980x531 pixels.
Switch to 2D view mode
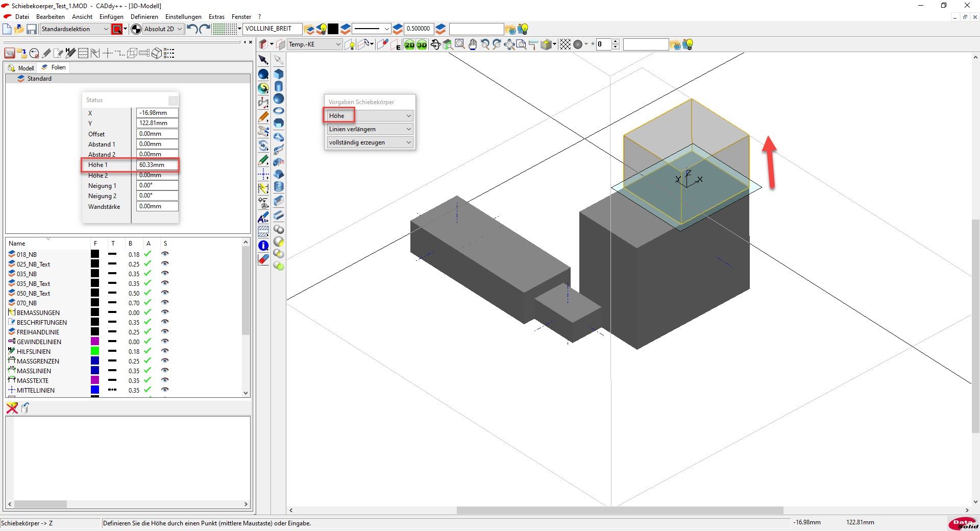coord(409,45)
